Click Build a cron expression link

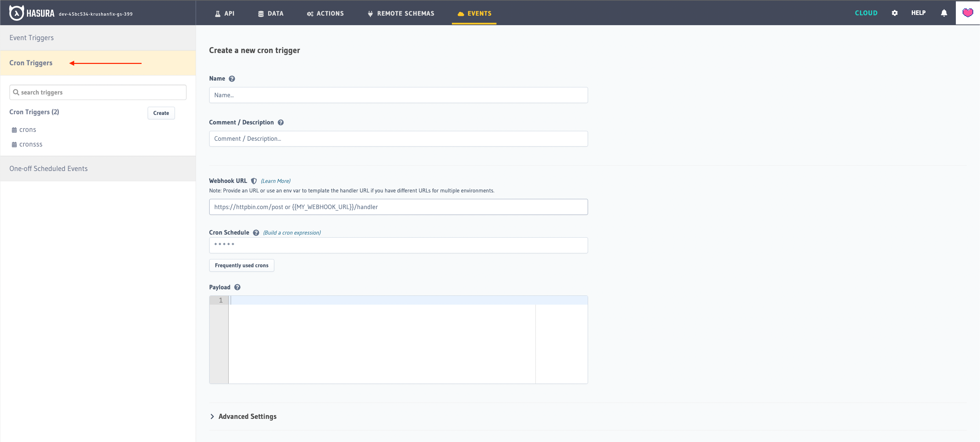[x=292, y=233]
